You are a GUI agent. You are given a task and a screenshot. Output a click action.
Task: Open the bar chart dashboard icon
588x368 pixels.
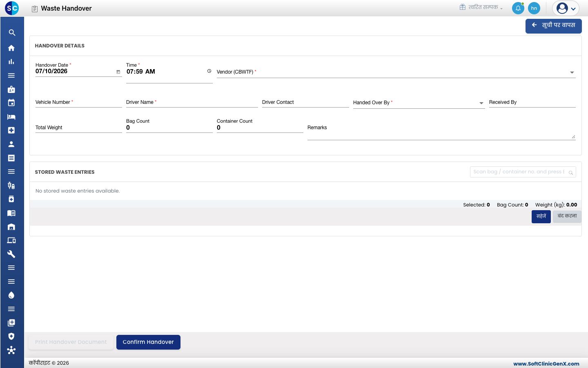pos(11,62)
